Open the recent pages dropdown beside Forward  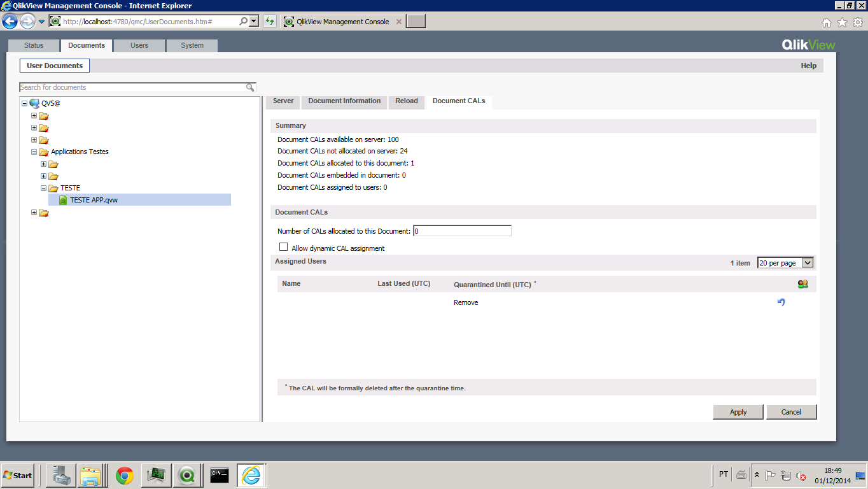pos(42,21)
